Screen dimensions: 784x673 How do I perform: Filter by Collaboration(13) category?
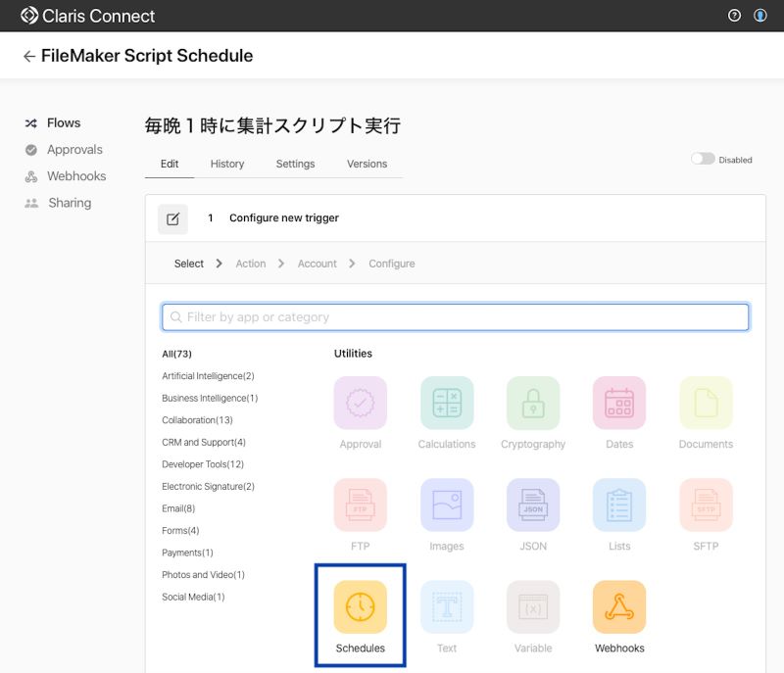coord(197,420)
